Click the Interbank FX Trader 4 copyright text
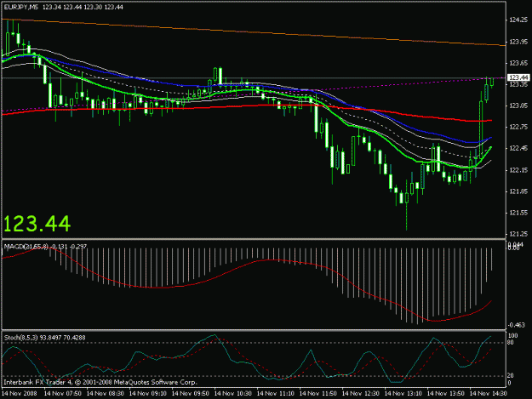This screenshot has height=399, width=532. click(x=100, y=382)
